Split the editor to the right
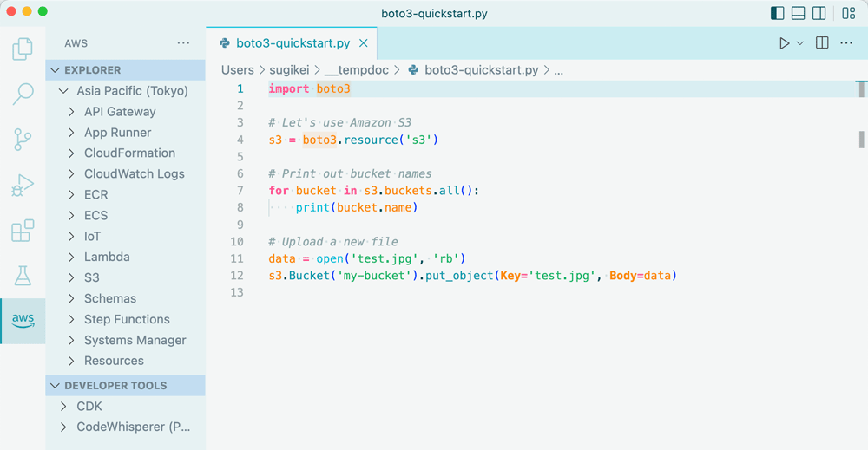868x450 pixels. (x=822, y=43)
